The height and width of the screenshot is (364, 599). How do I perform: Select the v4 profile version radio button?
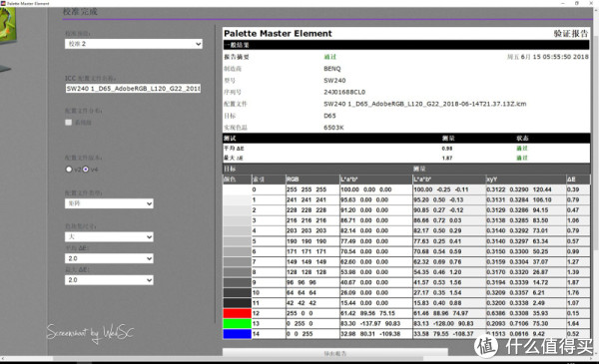pos(86,169)
